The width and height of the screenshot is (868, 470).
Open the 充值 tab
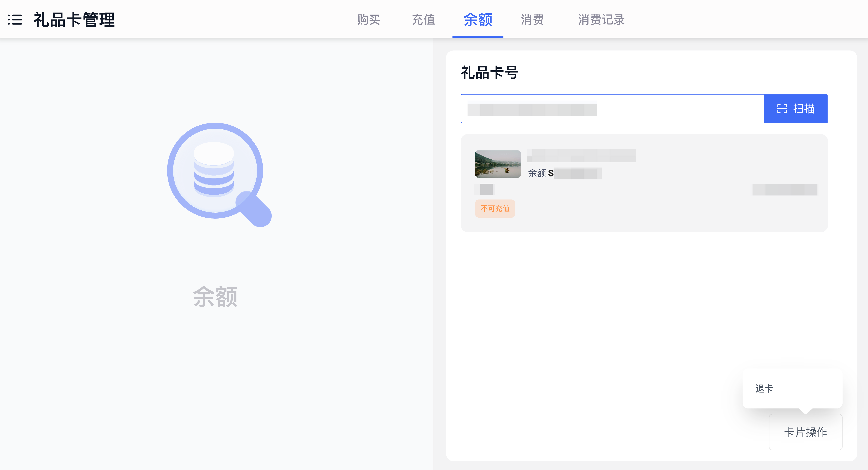(423, 19)
